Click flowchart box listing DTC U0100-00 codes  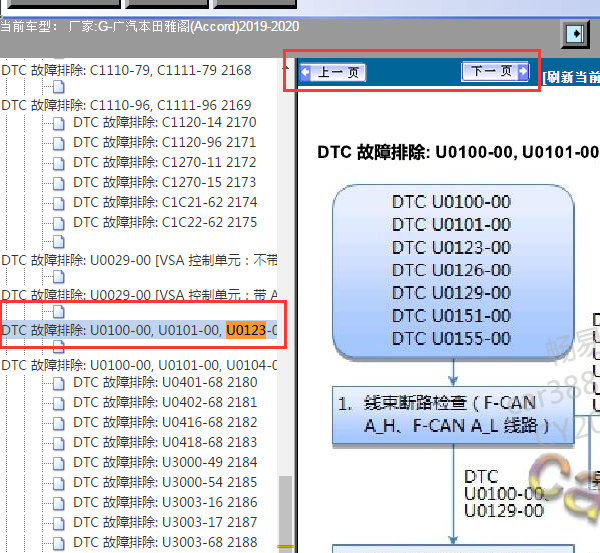coord(453,271)
